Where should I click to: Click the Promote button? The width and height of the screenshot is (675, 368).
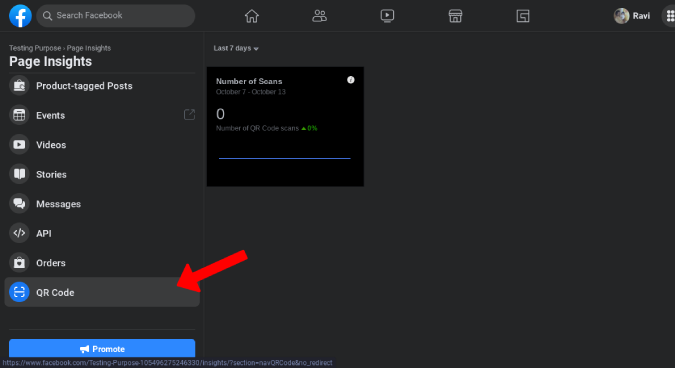[102, 349]
